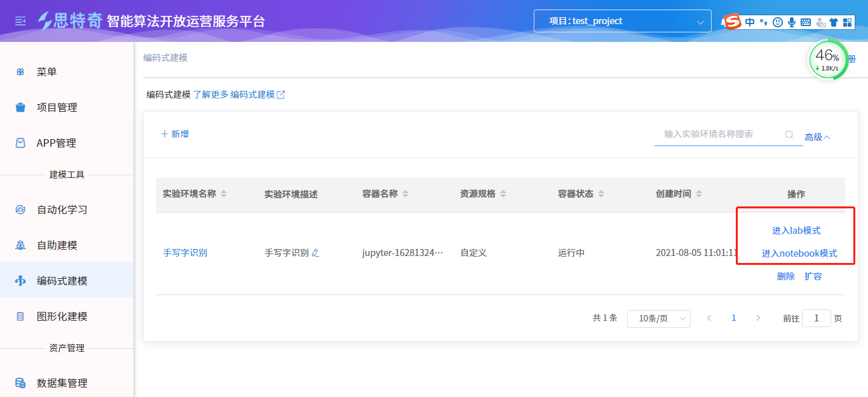Viewport: 868px width, 397px height.
Task: Expand the 高级 advanced filter
Action: (x=818, y=137)
